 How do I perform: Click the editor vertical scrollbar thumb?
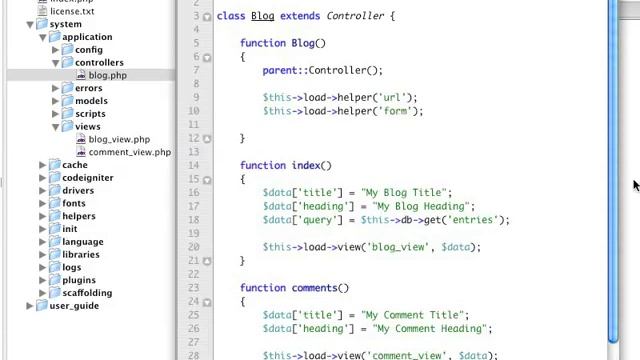pos(613,171)
